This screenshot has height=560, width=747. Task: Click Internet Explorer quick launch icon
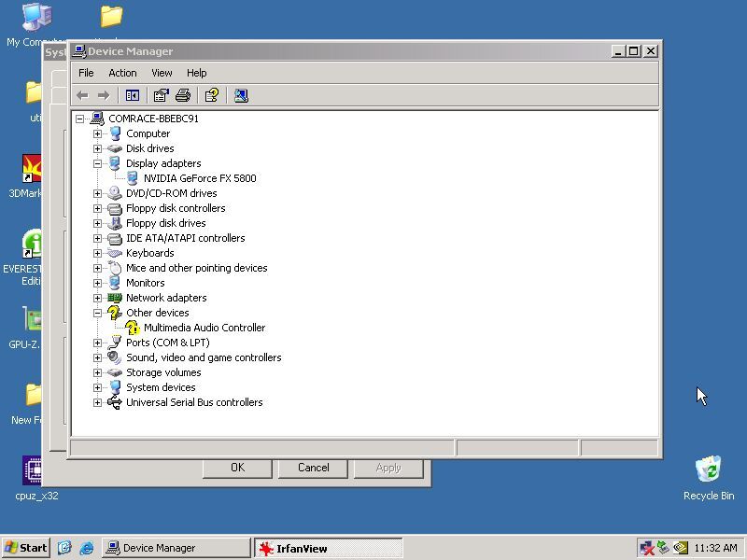click(86, 548)
